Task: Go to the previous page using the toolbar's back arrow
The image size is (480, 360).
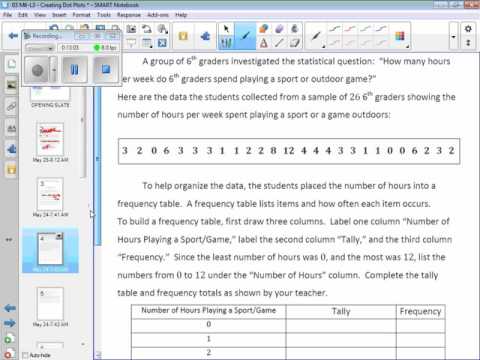Action: tap(13, 36)
